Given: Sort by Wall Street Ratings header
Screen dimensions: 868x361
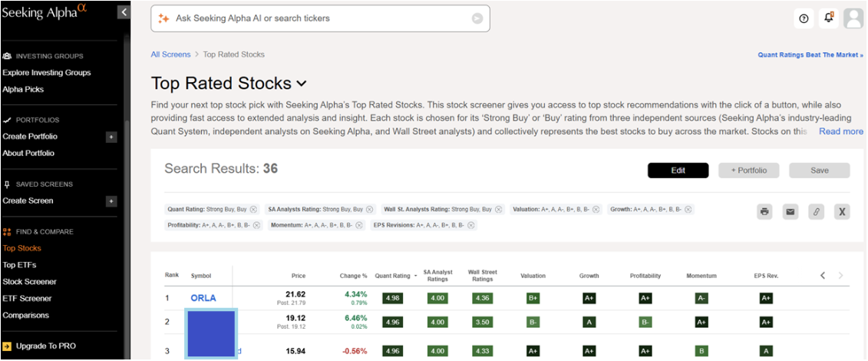Looking at the screenshot, I should click(x=483, y=275).
